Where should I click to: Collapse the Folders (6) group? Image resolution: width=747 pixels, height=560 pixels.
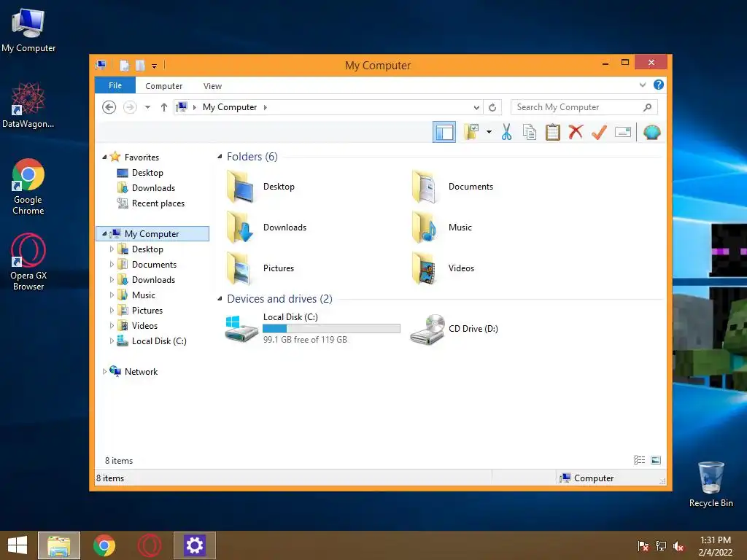[x=220, y=157]
